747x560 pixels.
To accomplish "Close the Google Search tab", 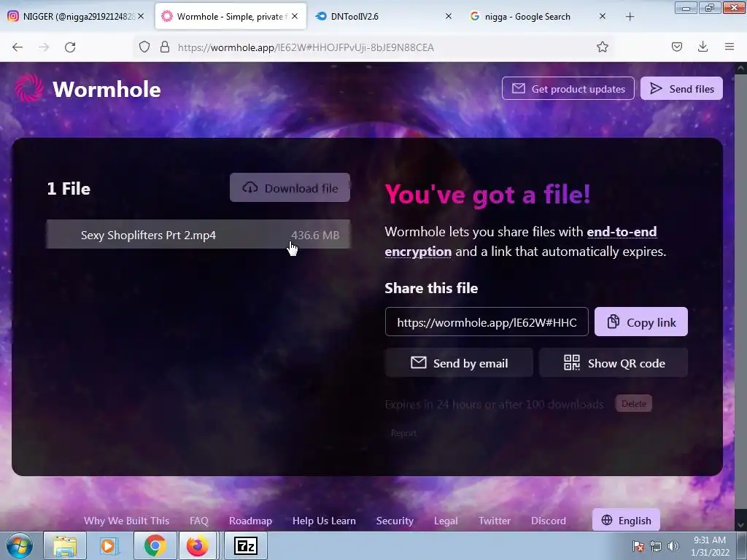I will click(602, 16).
